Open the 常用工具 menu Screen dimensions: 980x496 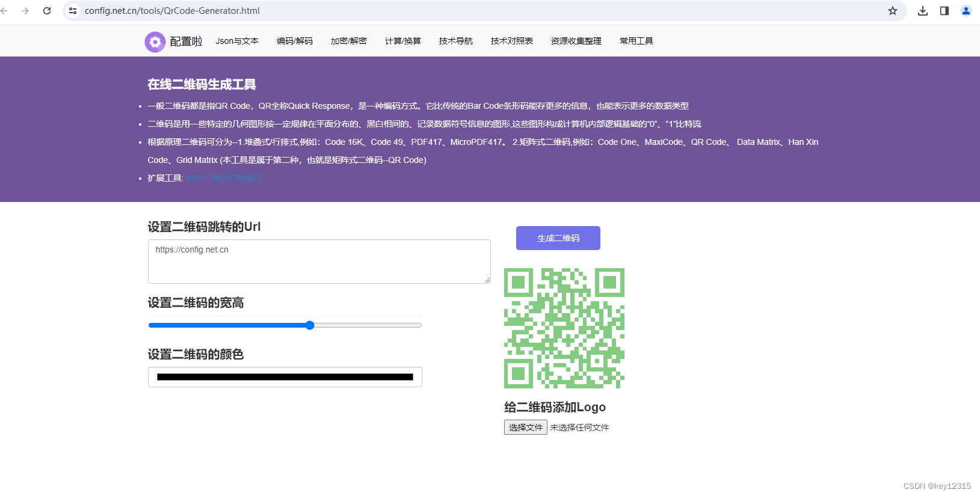click(x=636, y=41)
